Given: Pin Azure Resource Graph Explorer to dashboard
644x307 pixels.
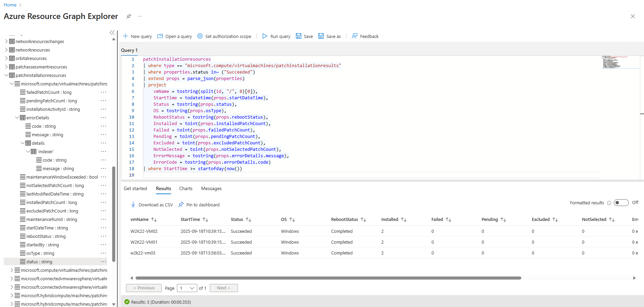Looking at the screenshot, I should click(x=129, y=16).
